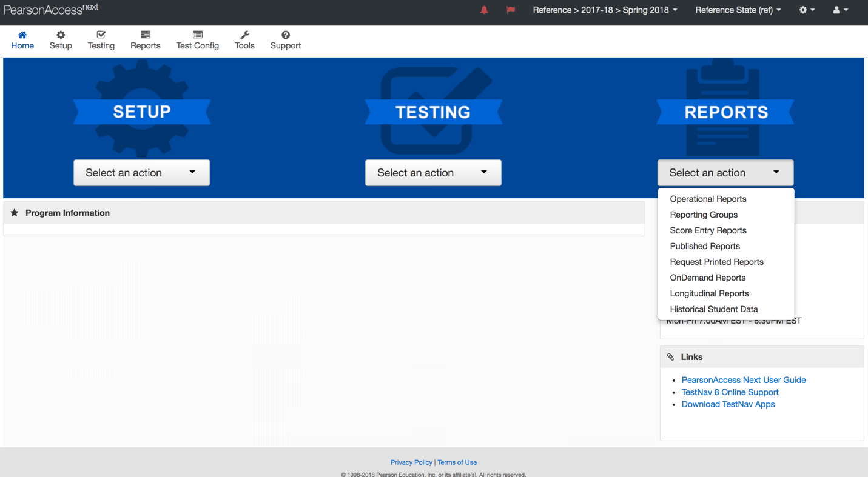Screen dimensions: 868x477
Task: Select Historical Student Data option
Action: 713,309
